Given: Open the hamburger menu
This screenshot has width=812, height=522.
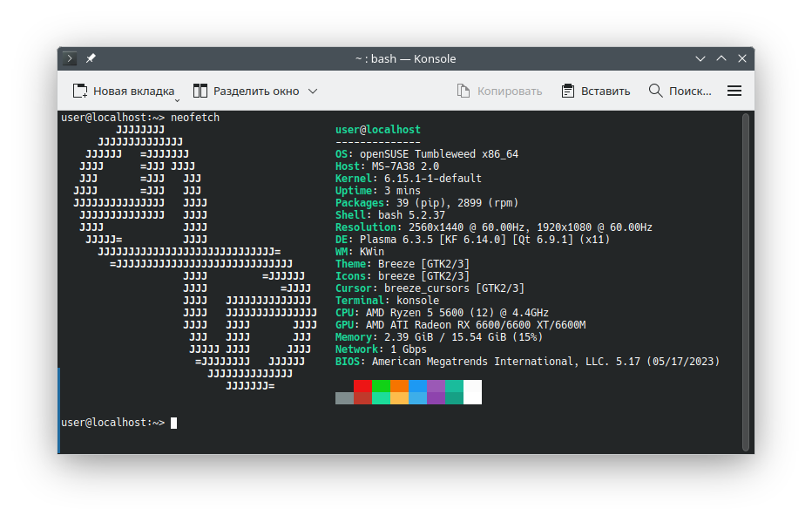Looking at the screenshot, I should pos(734,92).
